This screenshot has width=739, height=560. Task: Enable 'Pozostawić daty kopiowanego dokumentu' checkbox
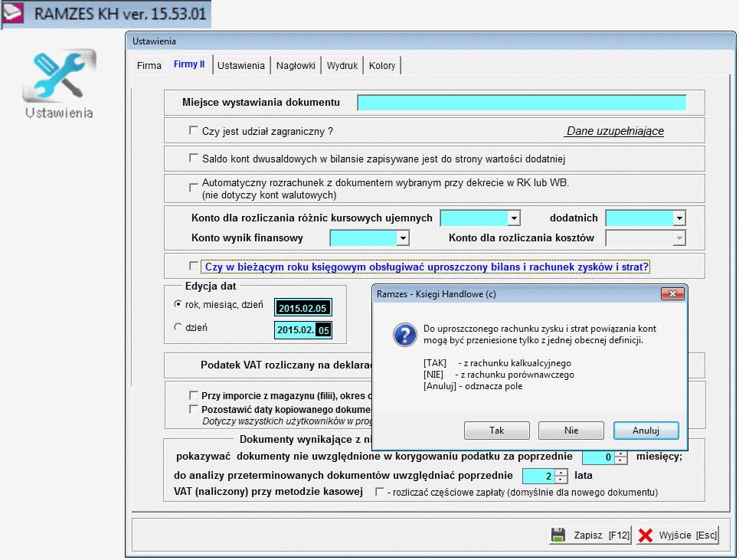click(x=193, y=408)
